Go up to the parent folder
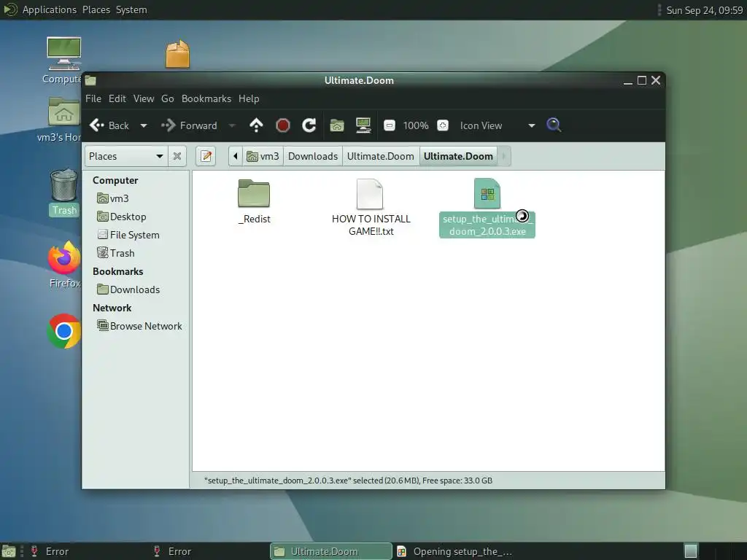This screenshot has width=747, height=560. pyautogui.click(x=256, y=125)
